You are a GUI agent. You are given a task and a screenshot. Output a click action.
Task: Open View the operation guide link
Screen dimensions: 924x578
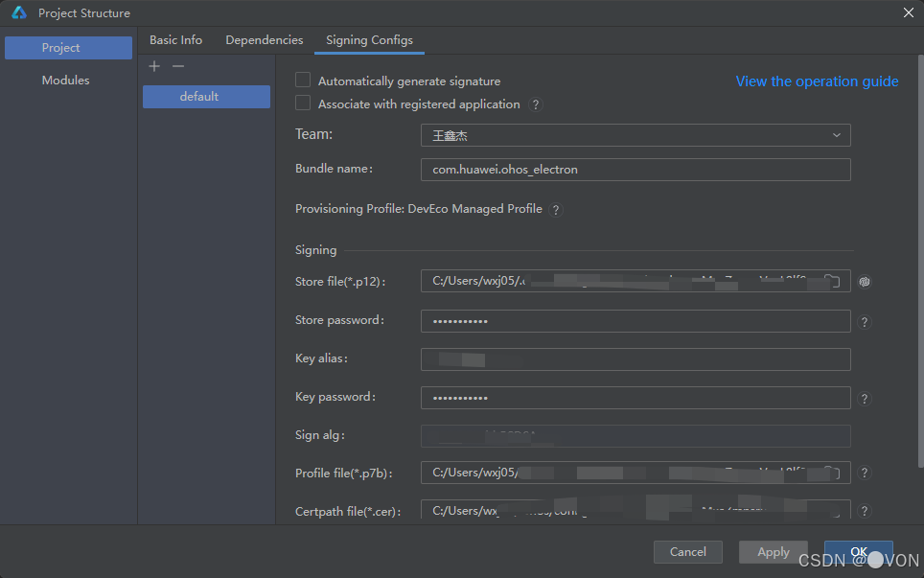[x=817, y=81]
